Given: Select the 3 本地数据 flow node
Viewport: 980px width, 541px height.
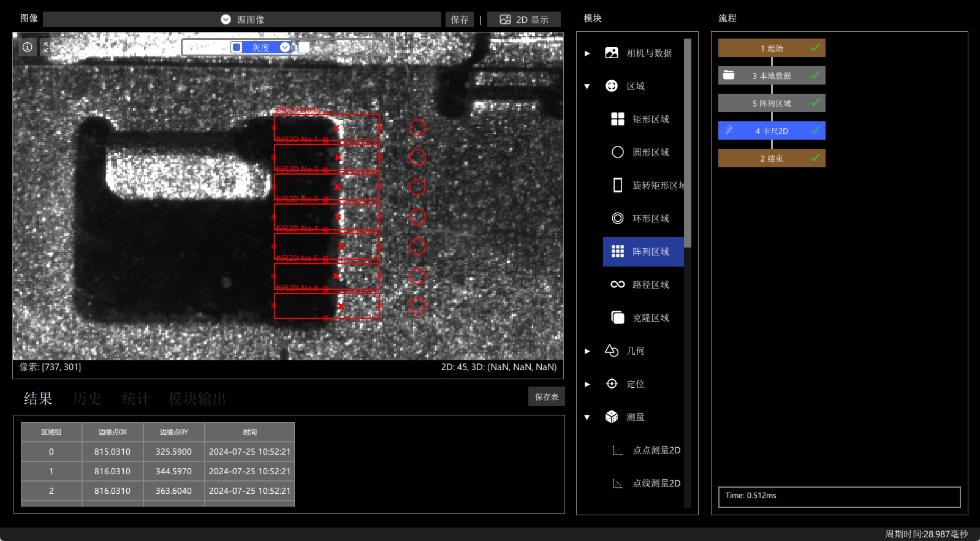Looking at the screenshot, I should (772, 75).
